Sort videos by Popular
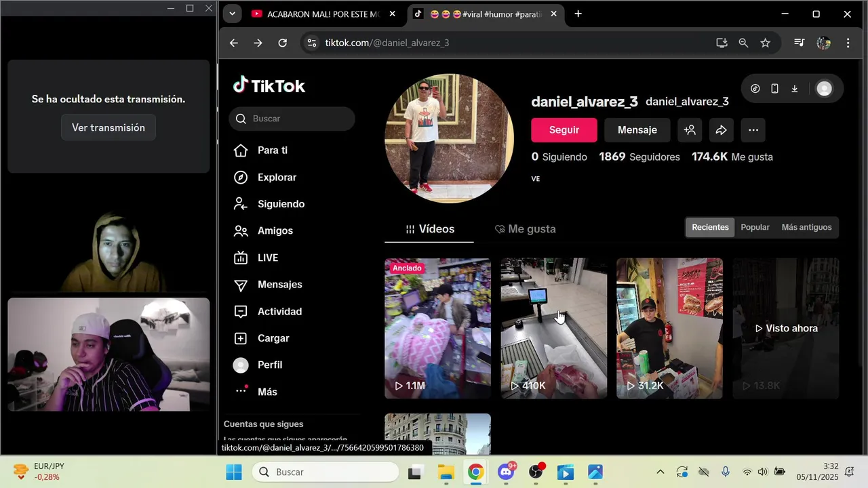 point(755,228)
